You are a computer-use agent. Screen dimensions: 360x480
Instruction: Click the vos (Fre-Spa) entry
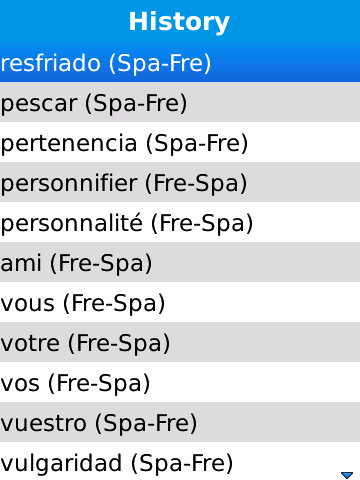click(x=180, y=382)
